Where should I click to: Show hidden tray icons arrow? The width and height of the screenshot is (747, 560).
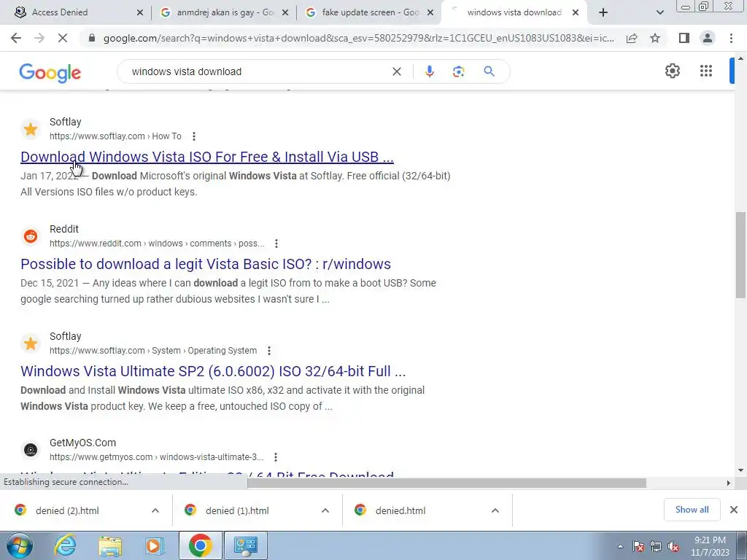tap(620, 547)
